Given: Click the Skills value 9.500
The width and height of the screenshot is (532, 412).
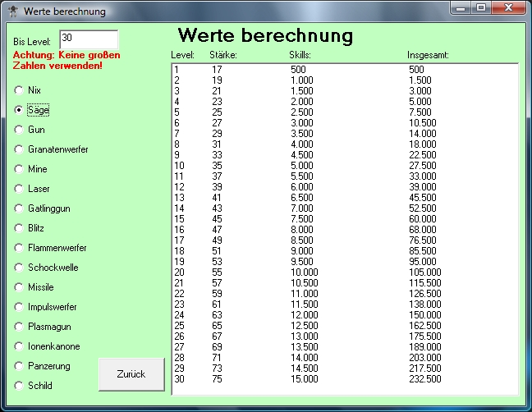Looking at the screenshot, I should (x=302, y=262).
